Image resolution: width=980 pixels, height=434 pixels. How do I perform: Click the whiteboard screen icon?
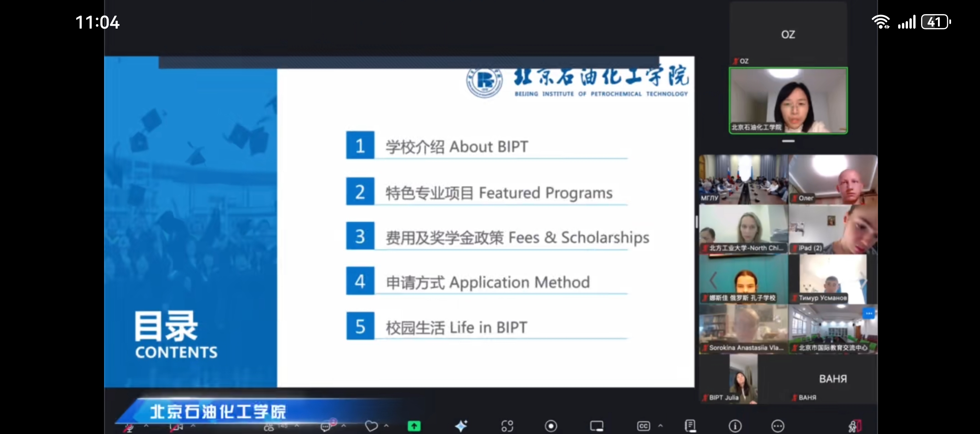tap(596, 426)
